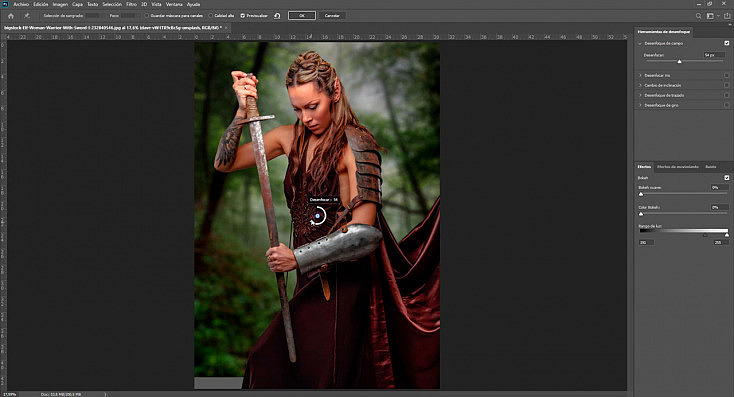Click the Rango de luz upper value 255 field

click(x=721, y=243)
